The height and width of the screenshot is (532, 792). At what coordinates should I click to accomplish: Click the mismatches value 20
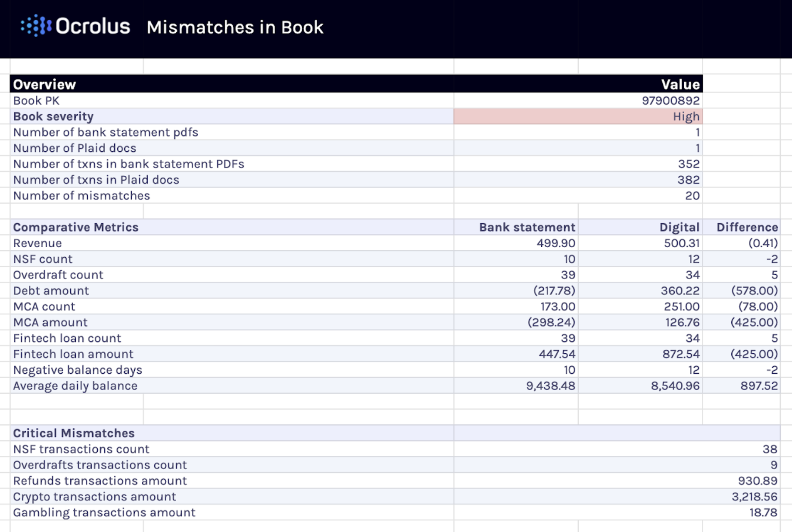(x=693, y=195)
